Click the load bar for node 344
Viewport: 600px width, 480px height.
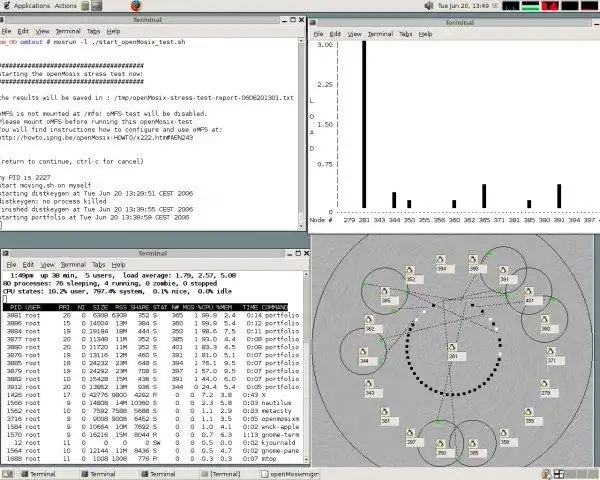pos(394,200)
